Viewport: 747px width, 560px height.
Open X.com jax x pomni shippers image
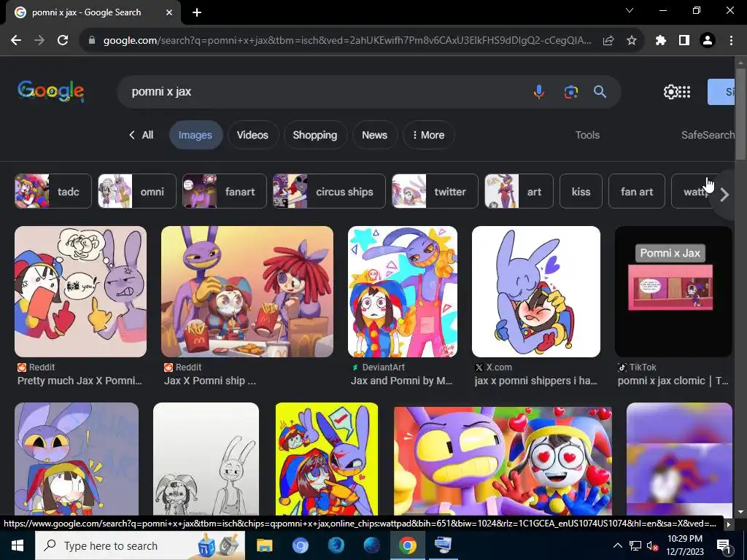[536, 292]
